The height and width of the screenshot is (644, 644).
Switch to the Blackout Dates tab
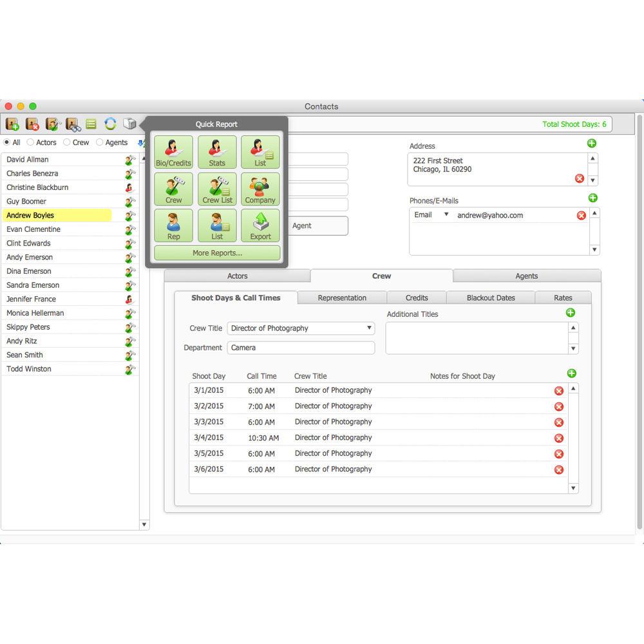click(491, 298)
